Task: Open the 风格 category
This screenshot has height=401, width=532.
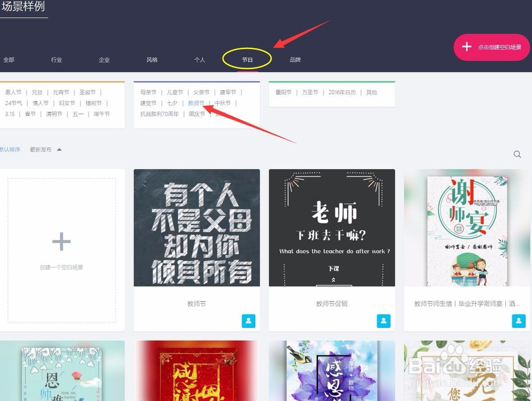Action: pyautogui.click(x=152, y=60)
